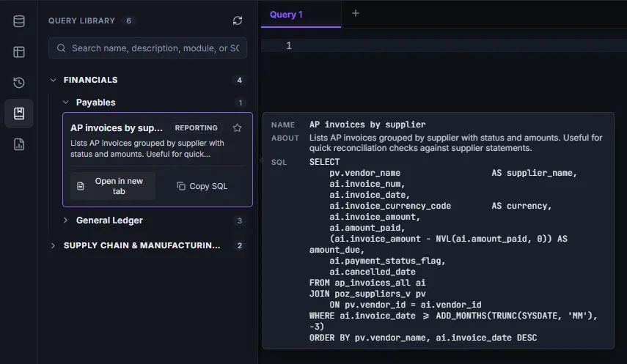This screenshot has height=364, width=627.
Task: Click the General Ledger label
Action: pyautogui.click(x=109, y=220)
